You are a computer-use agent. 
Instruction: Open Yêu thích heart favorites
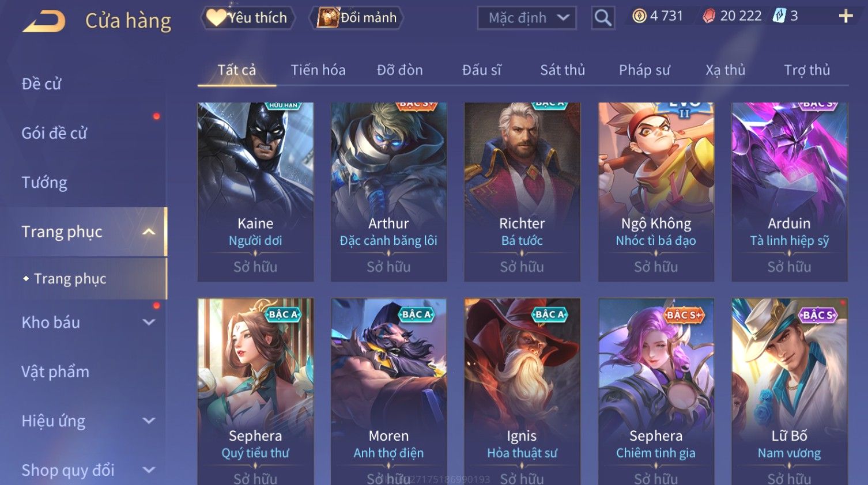(x=248, y=18)
